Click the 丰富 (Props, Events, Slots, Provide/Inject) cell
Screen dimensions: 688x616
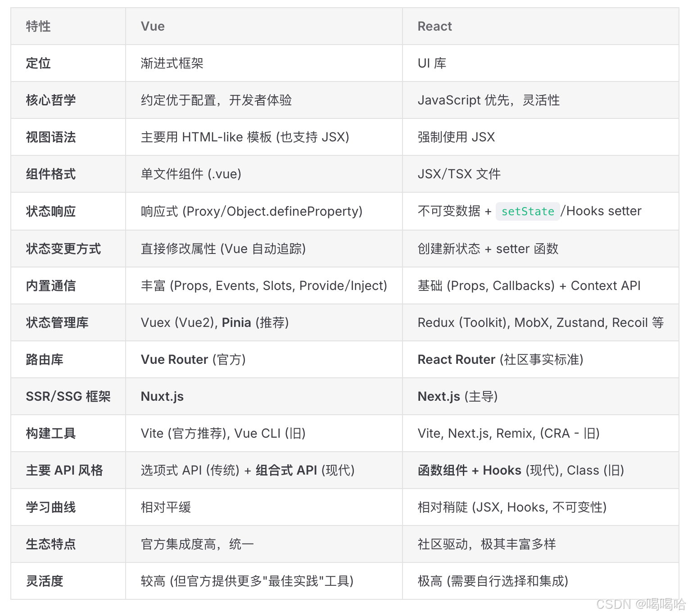pos(264,285)
